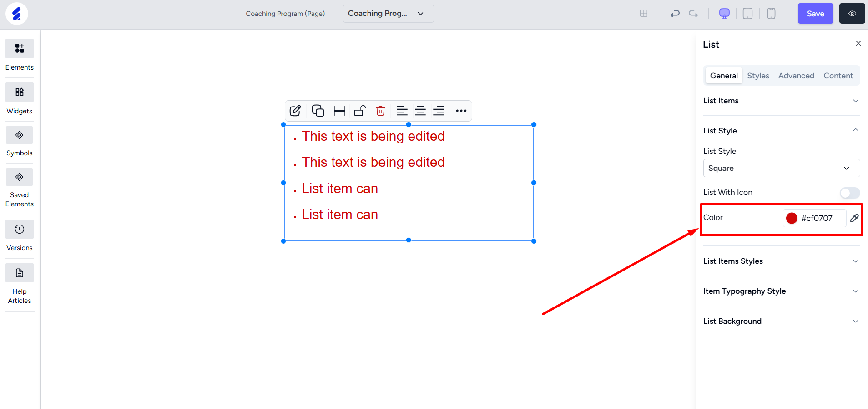Click the unlock icon in element toolbar
This screenshot has width=868, height=409.
point(360,111)
